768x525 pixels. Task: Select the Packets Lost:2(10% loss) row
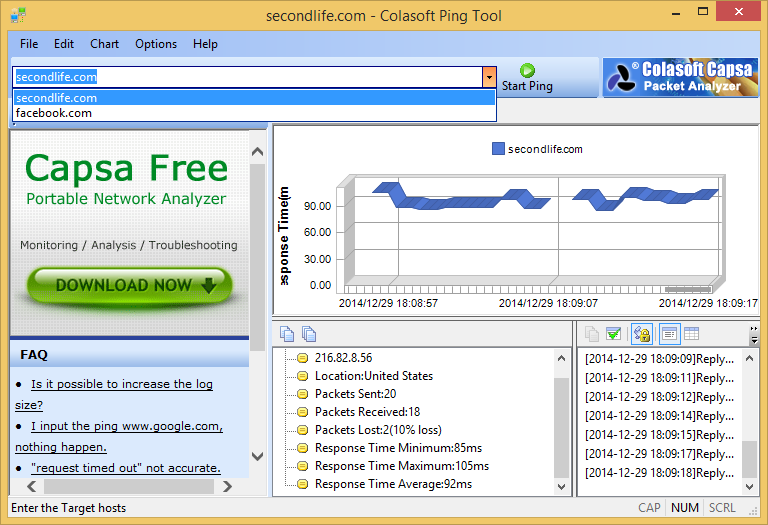pyautogui.click(x=378, y=430)
